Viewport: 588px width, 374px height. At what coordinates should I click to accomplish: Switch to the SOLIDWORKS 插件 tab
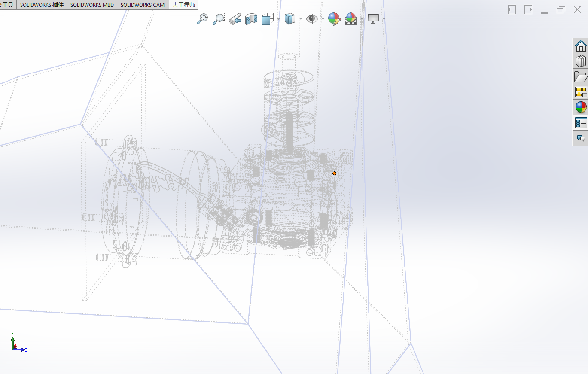click(42, 5)
